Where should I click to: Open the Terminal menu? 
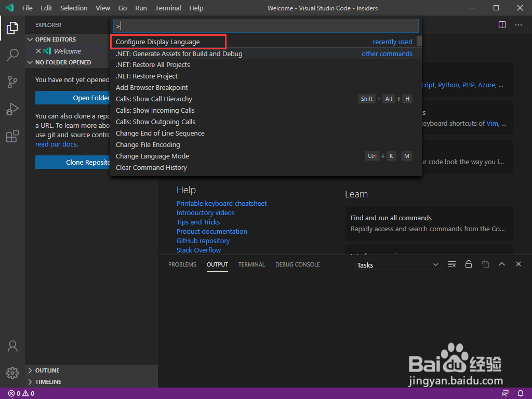(x=168, y=8)
